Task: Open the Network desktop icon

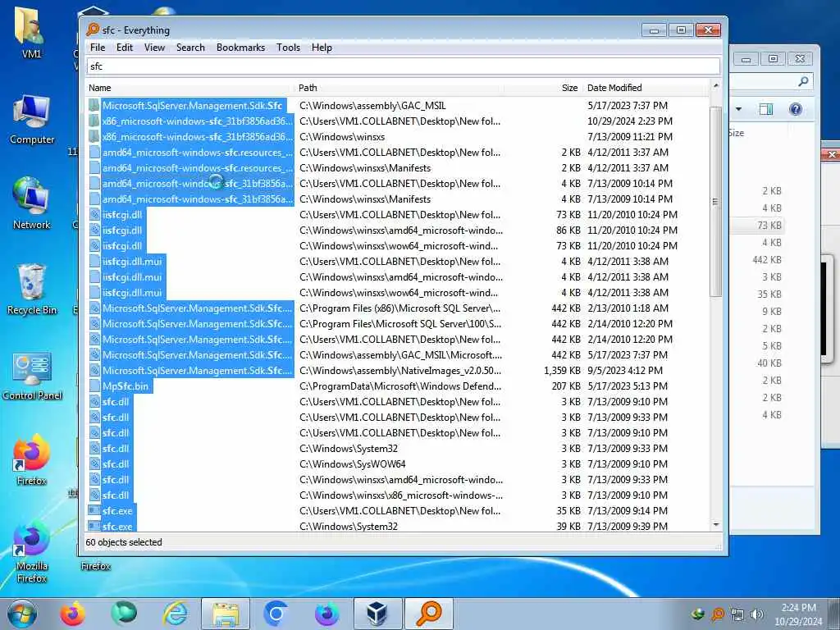Action: point(32,203)
